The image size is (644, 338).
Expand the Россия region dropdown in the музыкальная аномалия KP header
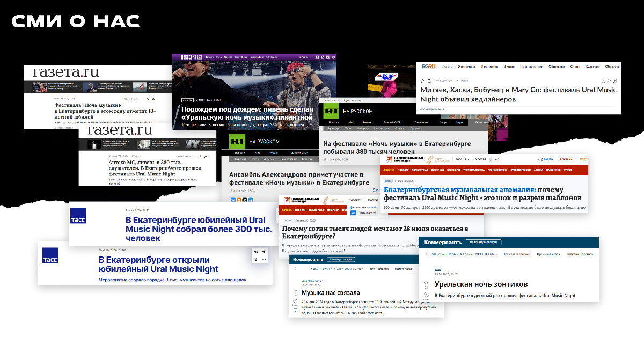click(x=462, y=159)
